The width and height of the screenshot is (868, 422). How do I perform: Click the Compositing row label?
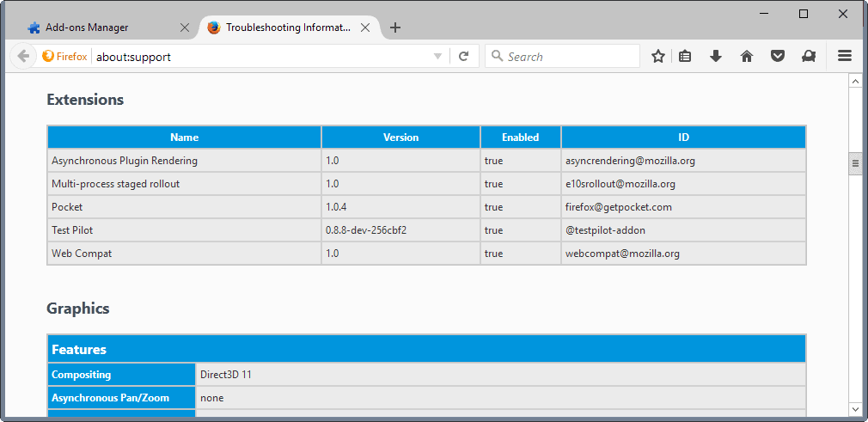pyautogui.click(x=122, y=375)
